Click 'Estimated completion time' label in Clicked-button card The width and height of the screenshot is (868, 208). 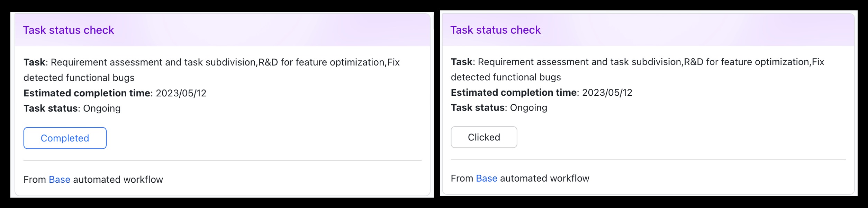pyautogui.click(x=514, y=93)
